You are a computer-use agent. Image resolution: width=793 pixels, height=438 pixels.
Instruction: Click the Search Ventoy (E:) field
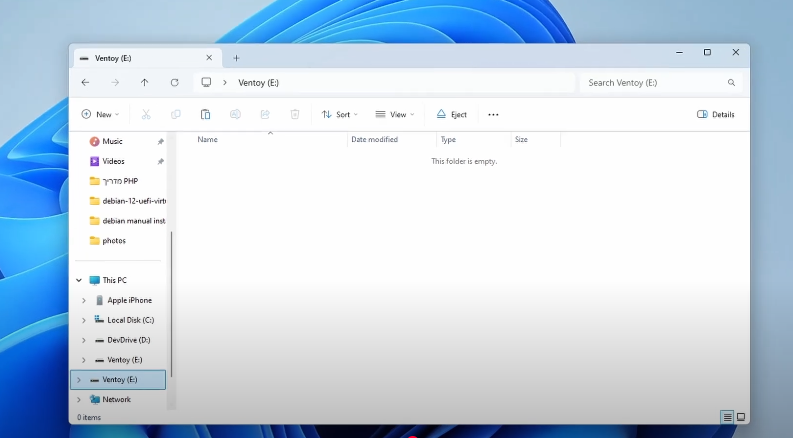click(x=661, y=82)
